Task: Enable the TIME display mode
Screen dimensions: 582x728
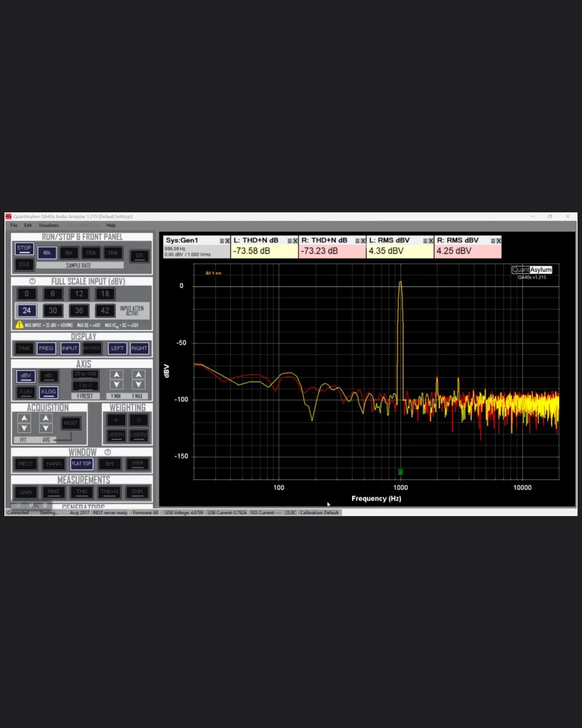Action: tap(24, 348)
